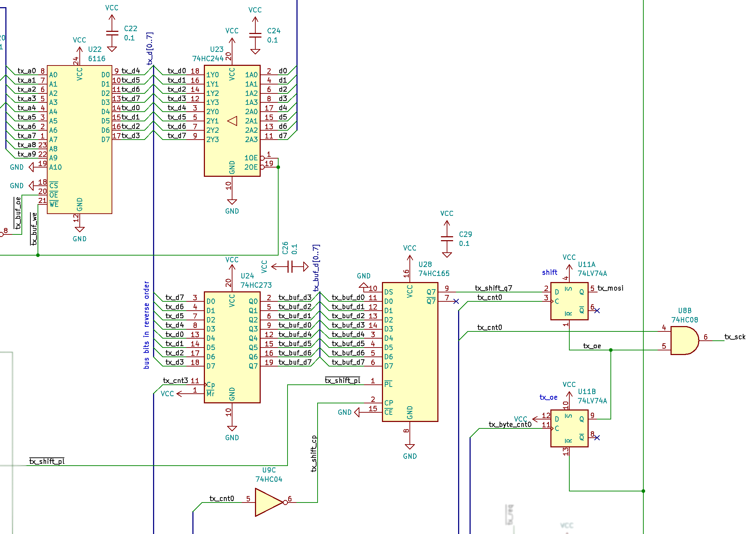Select the U22 6116 RAM chip body
Viewport: 756px width, 534px height.
coord(79,140)
